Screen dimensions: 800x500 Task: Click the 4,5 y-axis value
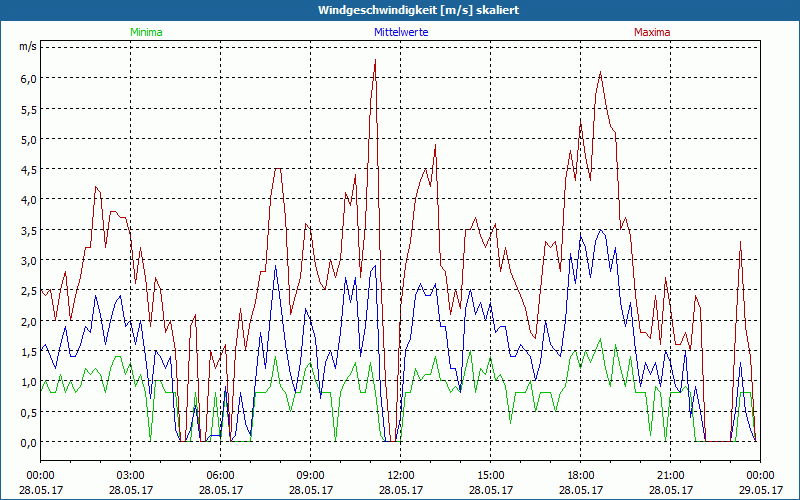tap(29, 169)
